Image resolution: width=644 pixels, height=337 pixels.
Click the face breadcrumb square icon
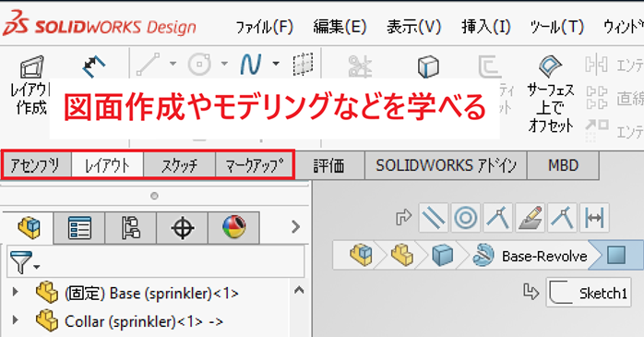pos(616,255)
